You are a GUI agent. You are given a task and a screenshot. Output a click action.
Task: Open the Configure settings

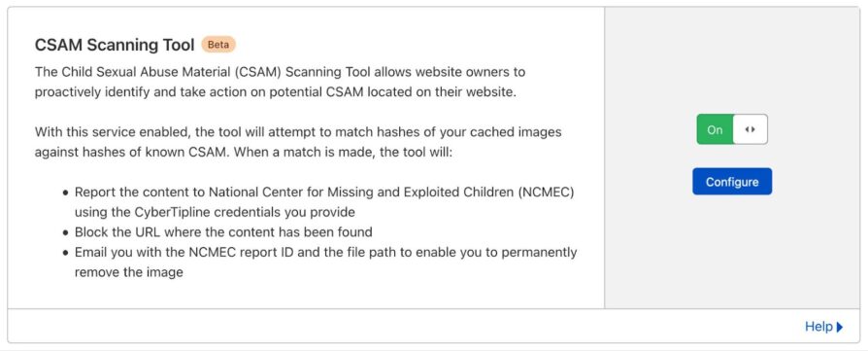tap(732, 182)
